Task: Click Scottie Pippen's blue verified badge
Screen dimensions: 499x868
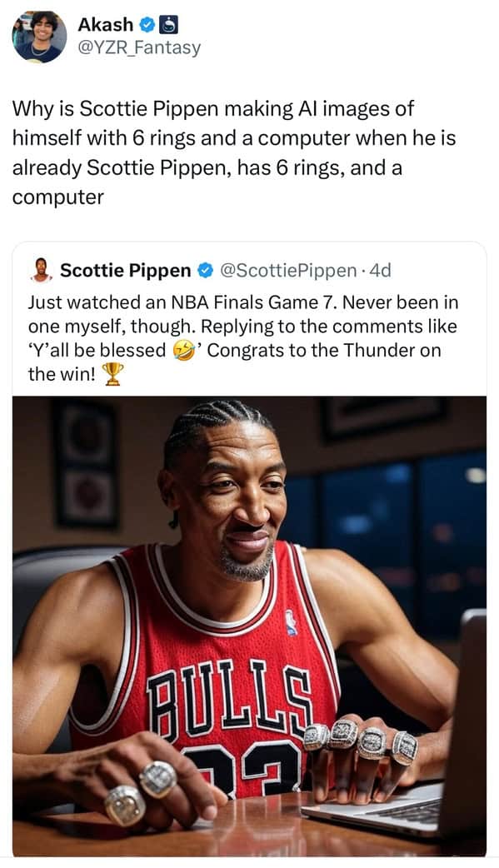Action: (206, 270)
